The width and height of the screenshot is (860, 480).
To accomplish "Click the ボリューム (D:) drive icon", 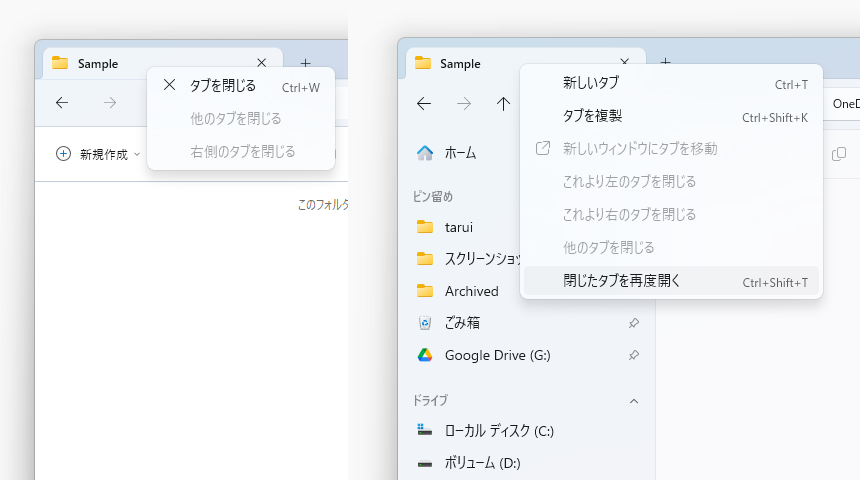I will [x=425, y=464].
